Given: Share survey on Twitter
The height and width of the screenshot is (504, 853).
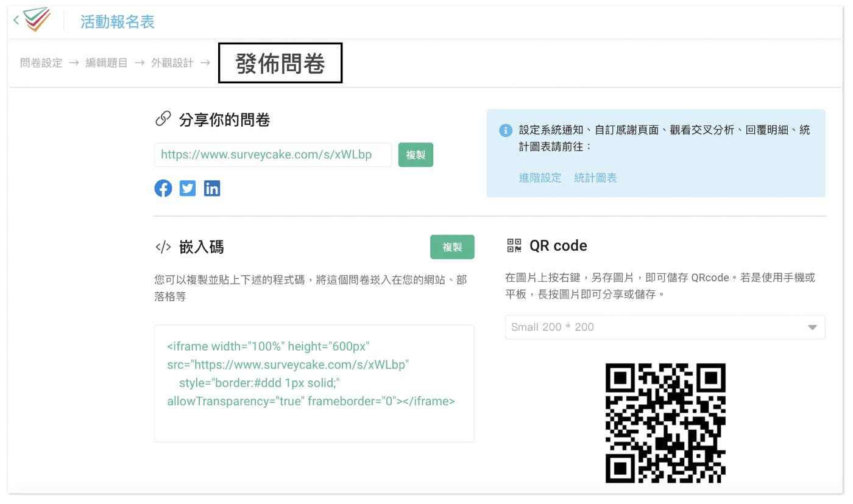Looking at the screenshot, I should 188,189.
